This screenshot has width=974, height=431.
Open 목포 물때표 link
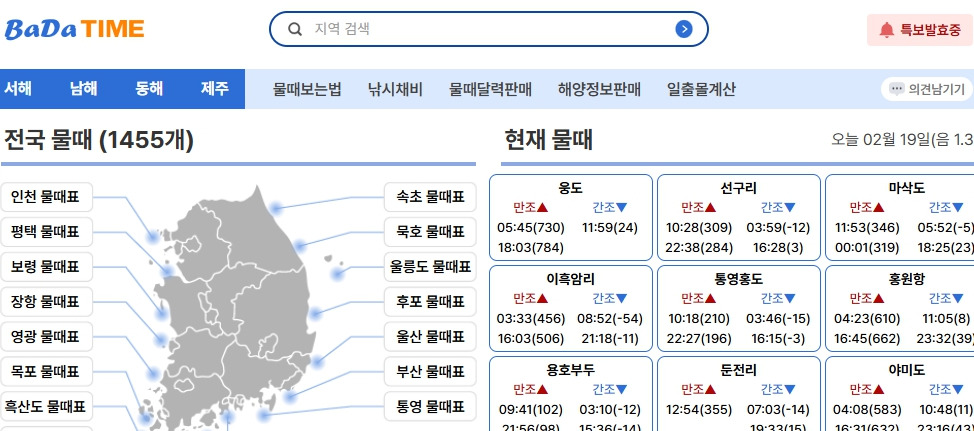coord(47,371)
